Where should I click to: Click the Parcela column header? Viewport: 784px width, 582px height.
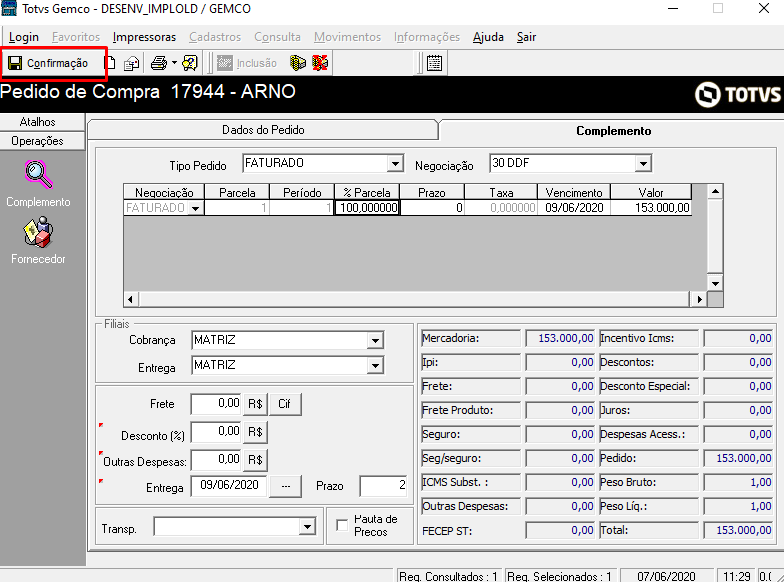237,192
